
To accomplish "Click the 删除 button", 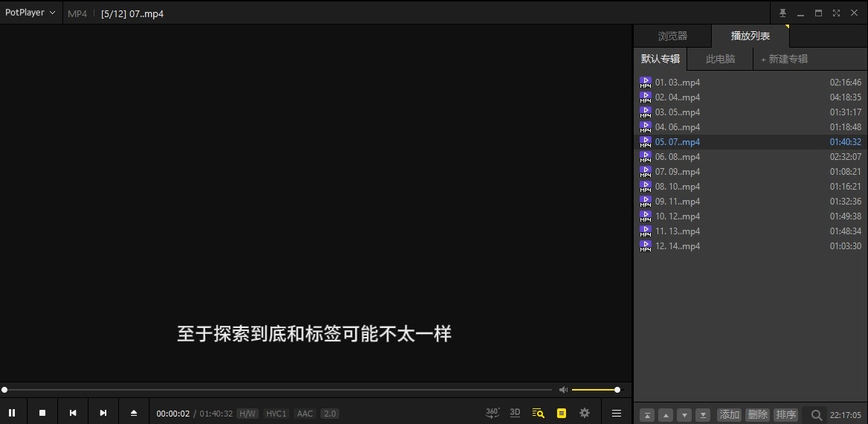I will [x=757, y=414].
